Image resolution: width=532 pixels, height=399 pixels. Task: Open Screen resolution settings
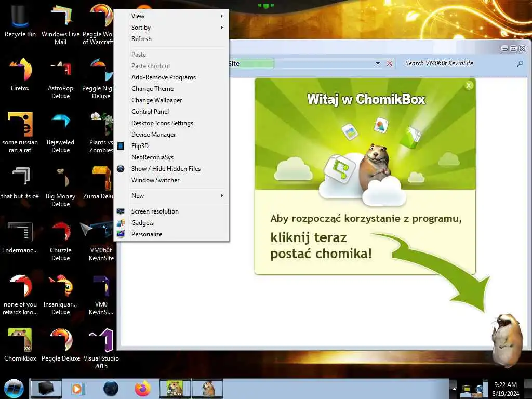pos(171,211)
